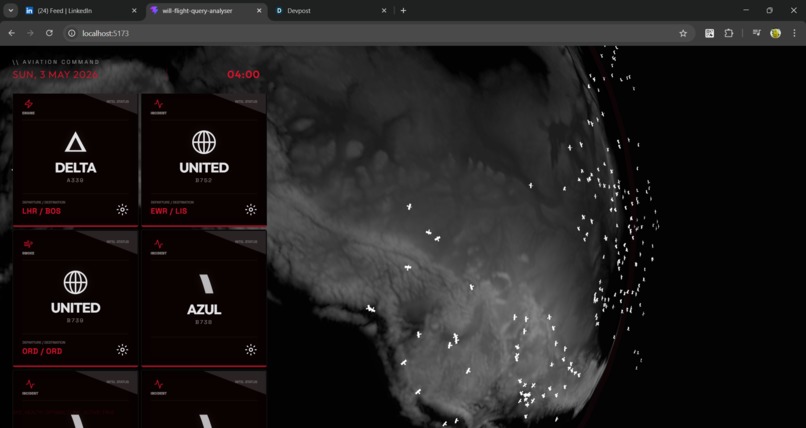Select the will-flight-query-analyser tab
This screenshot has width=806, height=428.
click(x=206, y=10)
